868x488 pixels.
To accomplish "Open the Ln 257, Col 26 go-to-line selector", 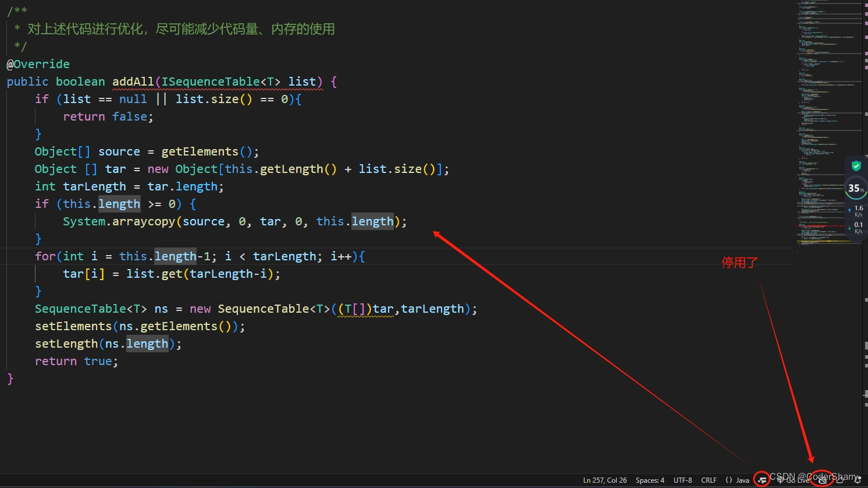I will tap(605, 480).
